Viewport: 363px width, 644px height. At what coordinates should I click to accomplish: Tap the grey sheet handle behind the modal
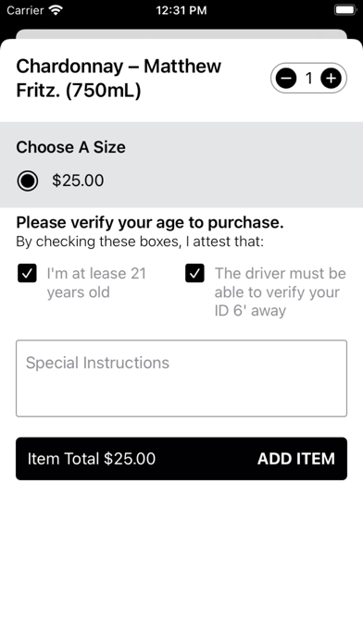point(181,34)
